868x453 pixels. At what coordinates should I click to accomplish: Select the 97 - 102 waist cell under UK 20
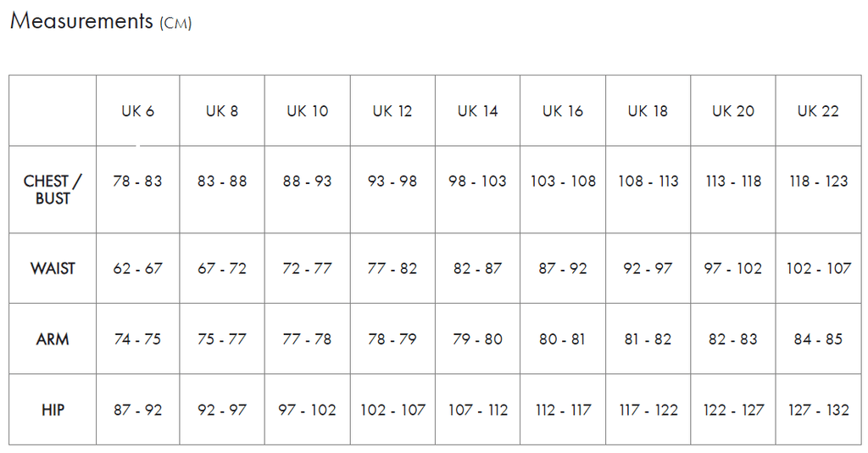click(x=732, y=268)
